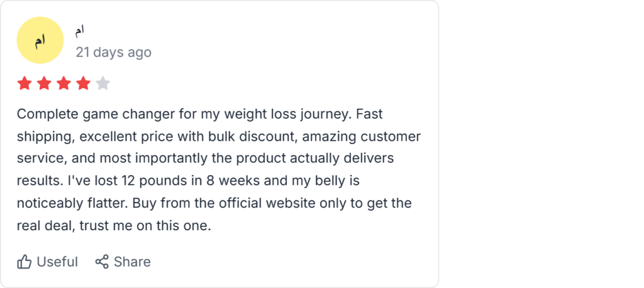Screen dimensions: 644x288
Task: Click the gray fifth rating star
Action: pyautogui.click(x=103, y=83)
